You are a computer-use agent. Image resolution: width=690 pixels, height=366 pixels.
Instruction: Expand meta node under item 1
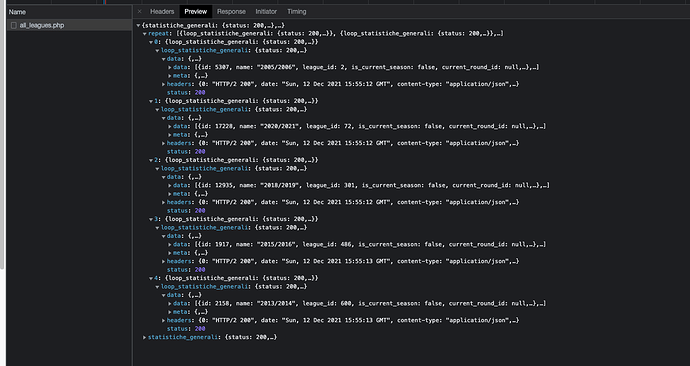tap(169, 135)
